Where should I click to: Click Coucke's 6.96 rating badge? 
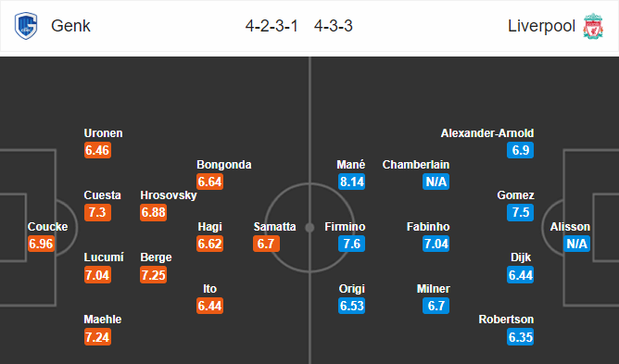41,244
